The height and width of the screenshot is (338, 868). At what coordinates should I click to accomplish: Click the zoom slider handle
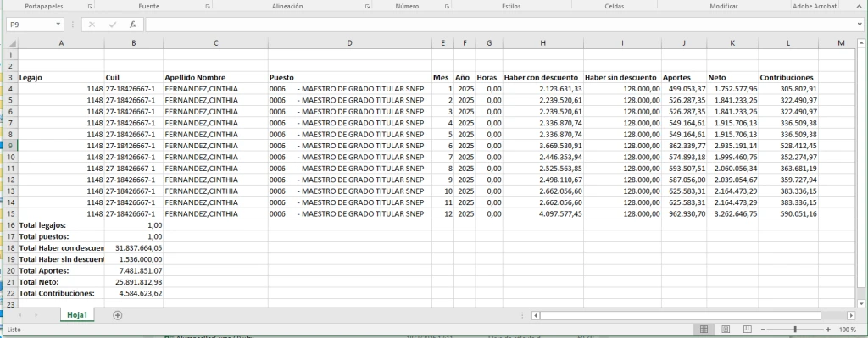[795, 330]
